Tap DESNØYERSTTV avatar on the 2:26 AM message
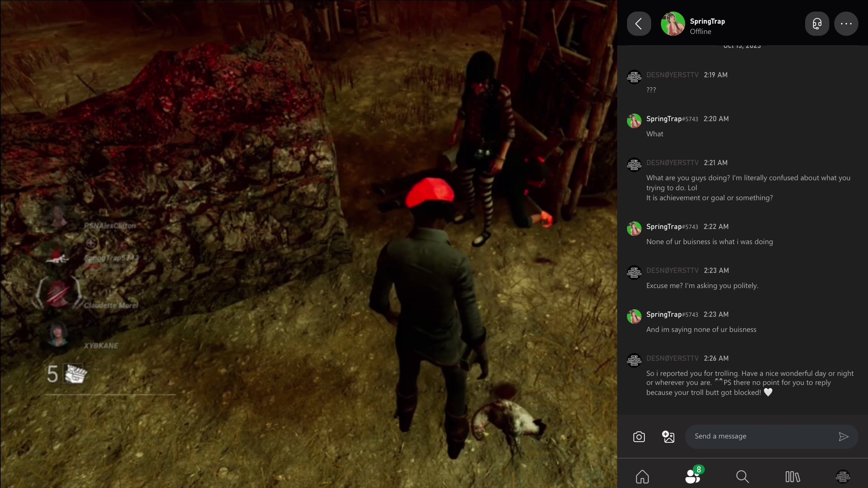 (634, 361)
